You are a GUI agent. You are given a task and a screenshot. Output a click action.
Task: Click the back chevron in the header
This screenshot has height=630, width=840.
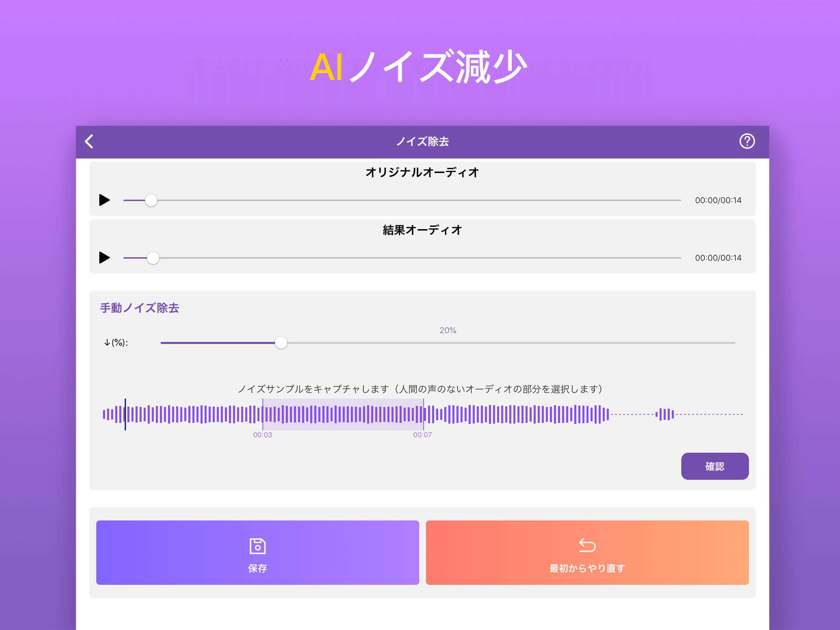[x=89, y=142]
